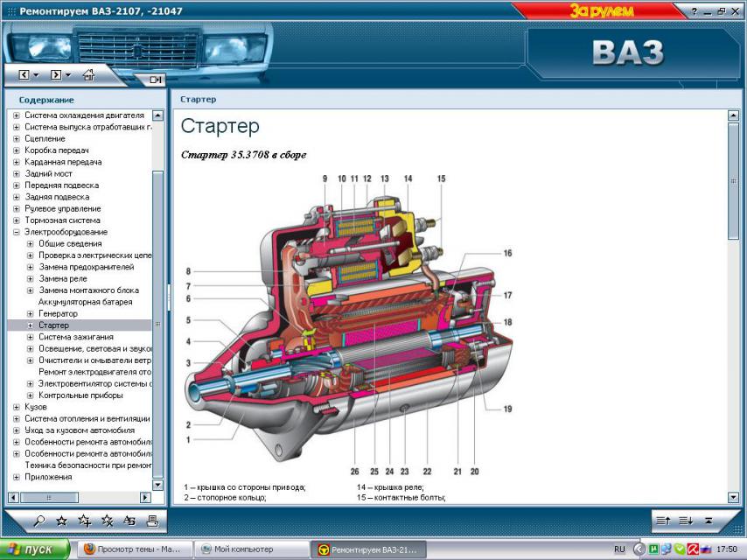
Task: Click the starter cutaway diagram image
Action: click(x=349, y=325)
